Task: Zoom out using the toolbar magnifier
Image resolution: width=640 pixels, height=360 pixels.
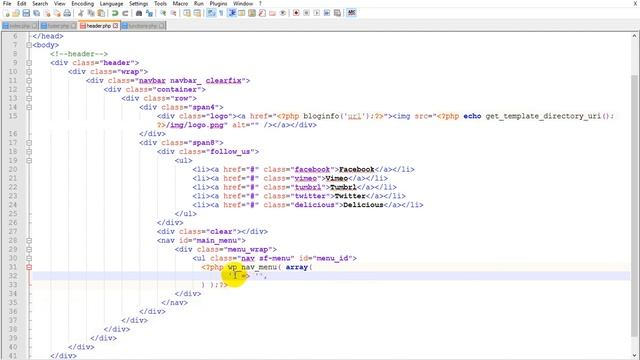Action: click(x=173, y=13)
